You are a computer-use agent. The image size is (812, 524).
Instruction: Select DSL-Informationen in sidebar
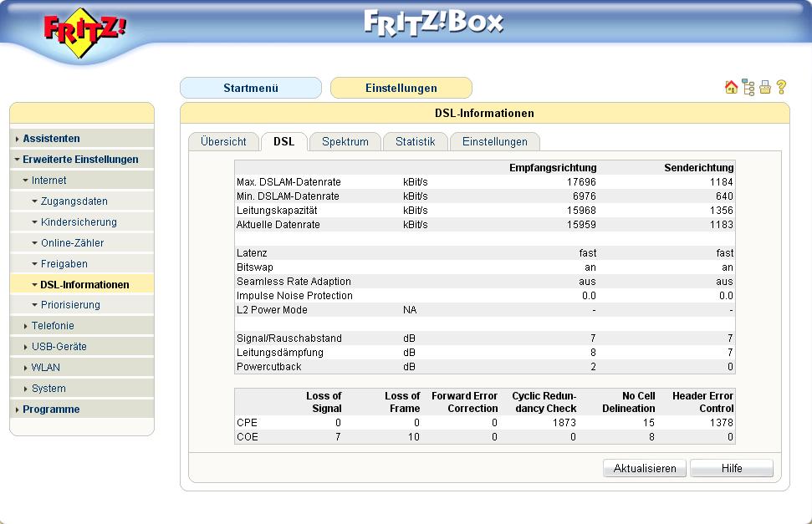tap(84, 284)
